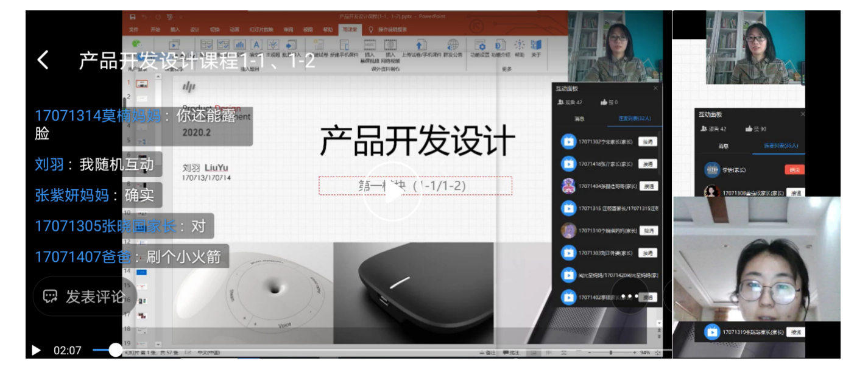Go back with the left arrow
Viewport: 868px width, 372px height.
[43, 60]
